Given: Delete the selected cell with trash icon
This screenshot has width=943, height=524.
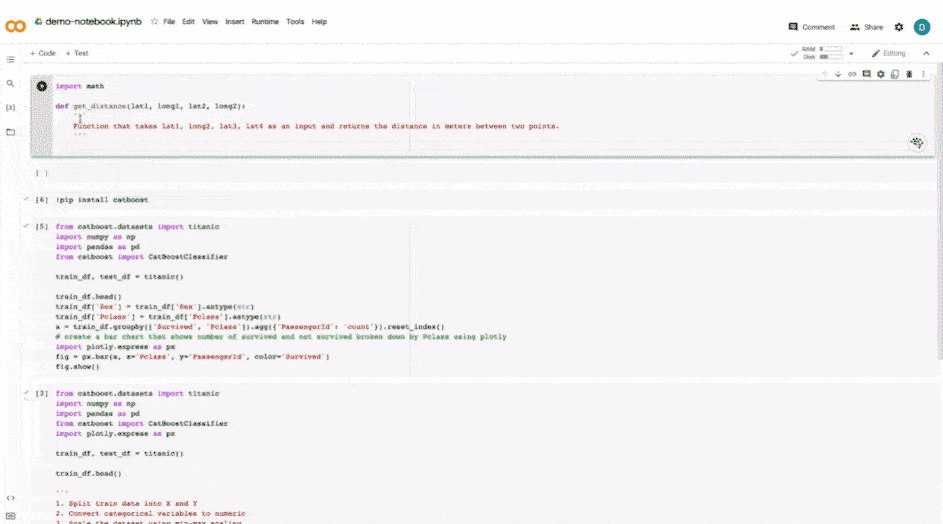Looking at the screenshot, I should (909, 73).
